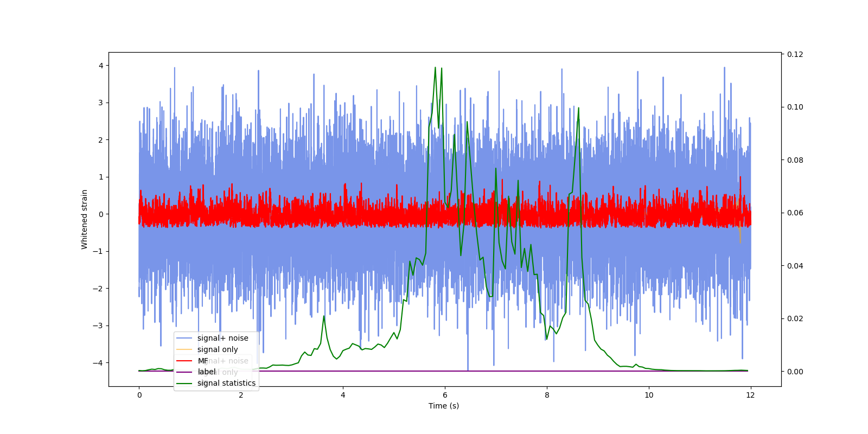Click the left y-axis tick label '−4'
The image size is (868, 434).
97,363
